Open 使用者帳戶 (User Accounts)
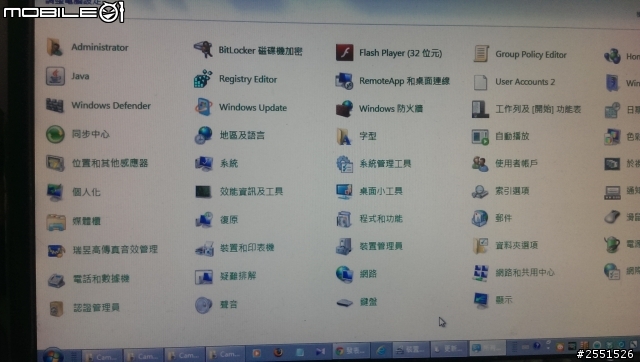 504,164
